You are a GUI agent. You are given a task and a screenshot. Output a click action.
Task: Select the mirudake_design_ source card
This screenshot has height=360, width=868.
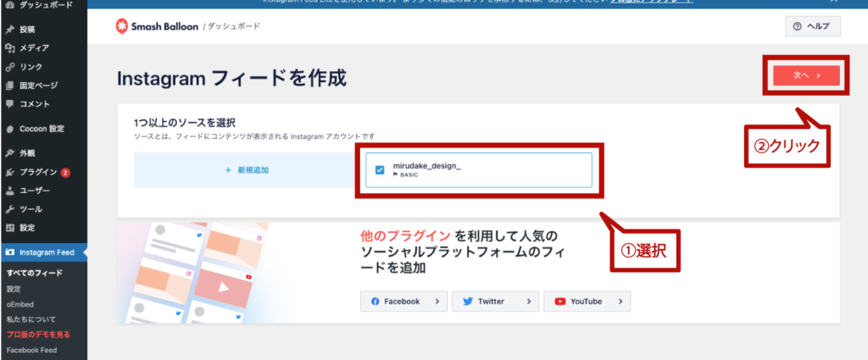479,170
